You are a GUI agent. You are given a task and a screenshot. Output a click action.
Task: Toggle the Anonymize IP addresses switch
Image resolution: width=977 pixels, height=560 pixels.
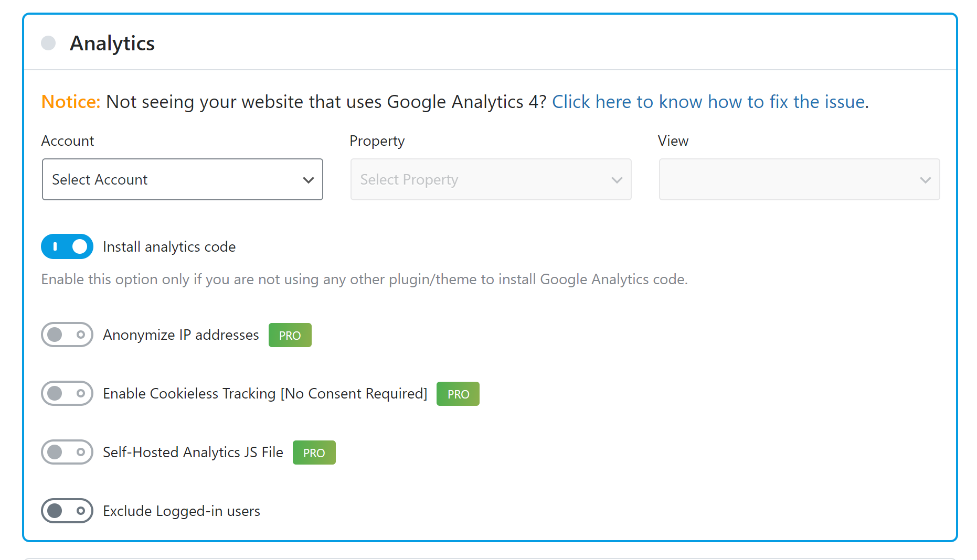(x=67, y=335)
